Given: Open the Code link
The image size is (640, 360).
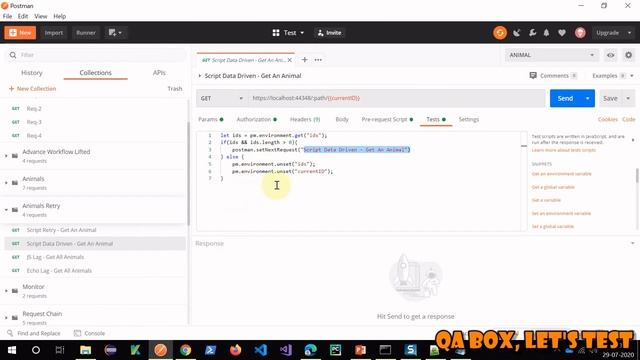Looking at the screenshot, I should [x=629, y=119].
